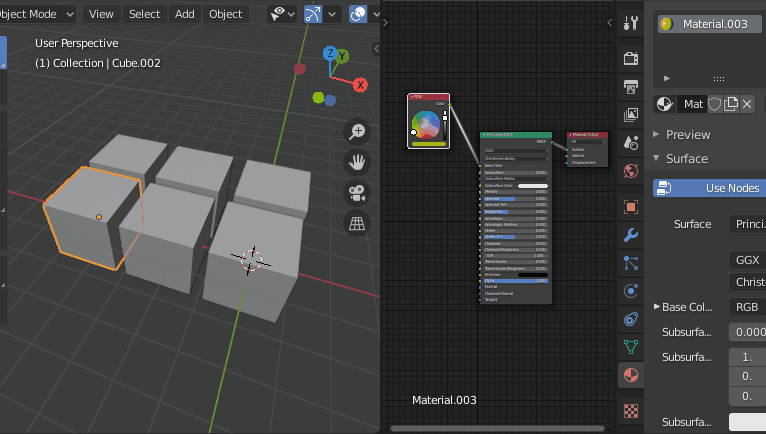The image size is (766, 434).
Task: Open the Object menu
Action: 226,14
